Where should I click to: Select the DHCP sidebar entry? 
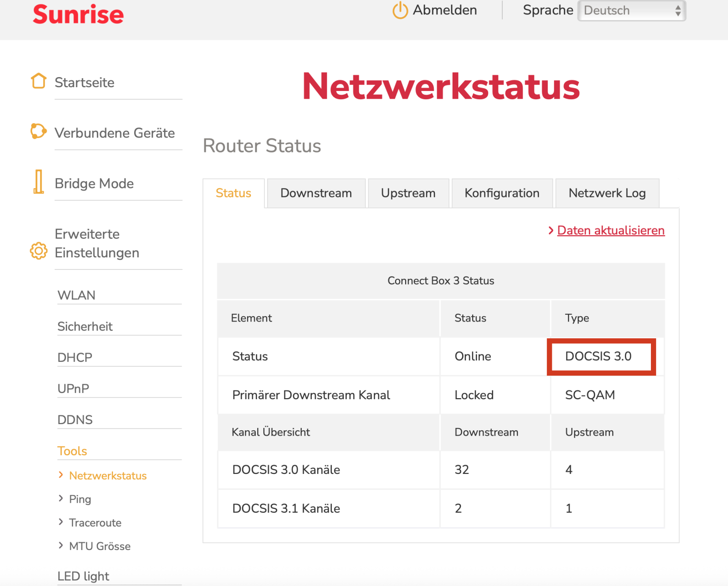point(75,357)
